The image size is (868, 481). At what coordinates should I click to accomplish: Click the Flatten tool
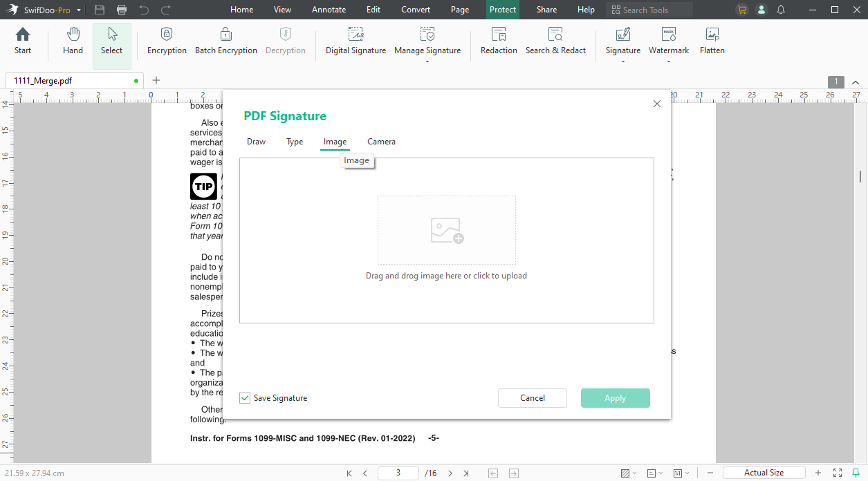point(712,41)
